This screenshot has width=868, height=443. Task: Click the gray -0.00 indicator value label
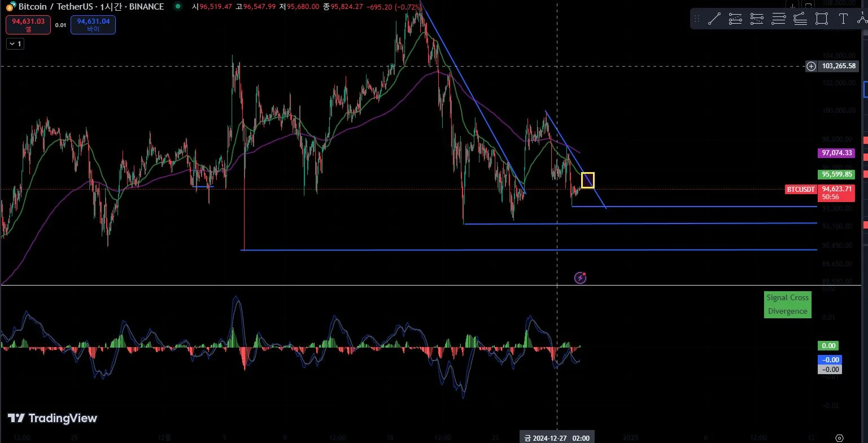coord(830,369)
